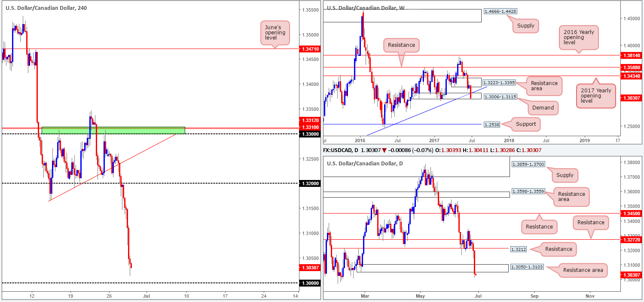This screenshot has width=644, height=302.
Task: Click the weekly Demand callout
Action: click(543, 108)
